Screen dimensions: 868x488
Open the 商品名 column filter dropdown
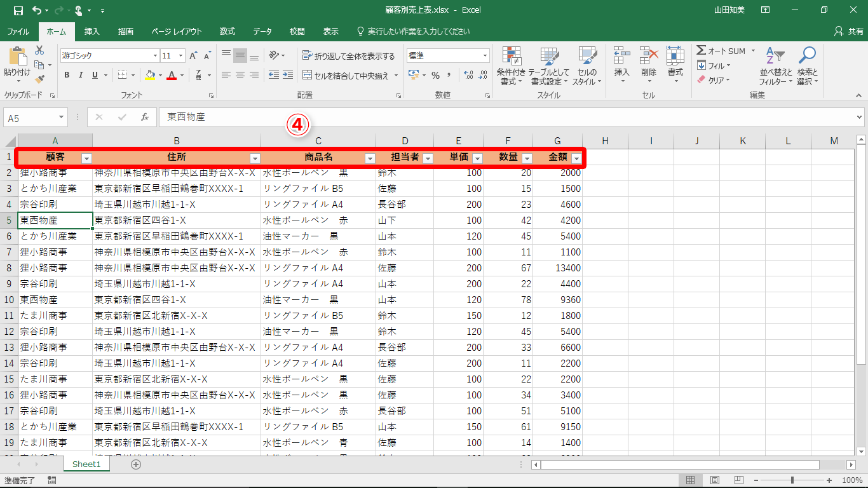(x=370, y=159)
